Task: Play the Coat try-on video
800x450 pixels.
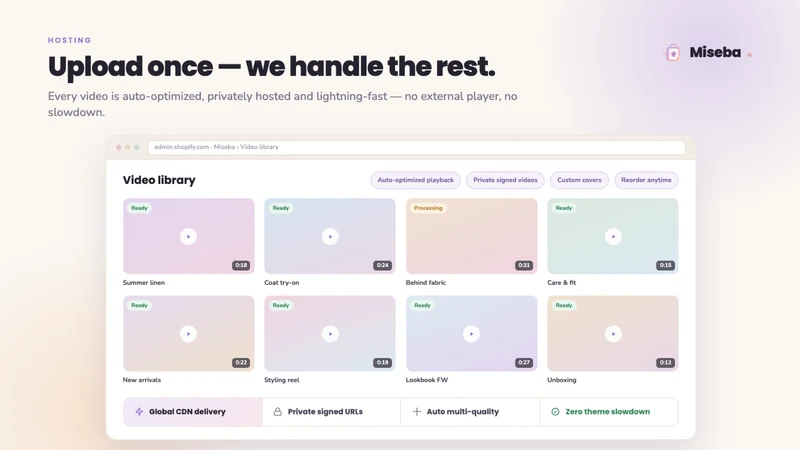Action: point(330,237)
